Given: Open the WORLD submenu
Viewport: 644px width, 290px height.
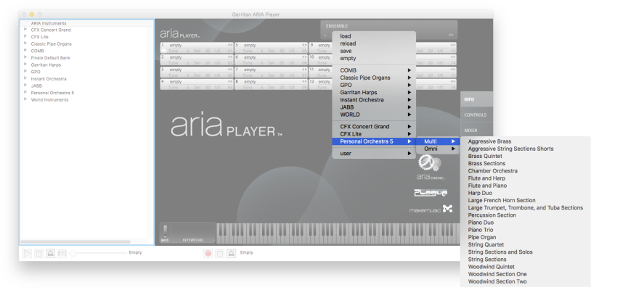Looking at the screenshot, I should (x=374, y=115).
